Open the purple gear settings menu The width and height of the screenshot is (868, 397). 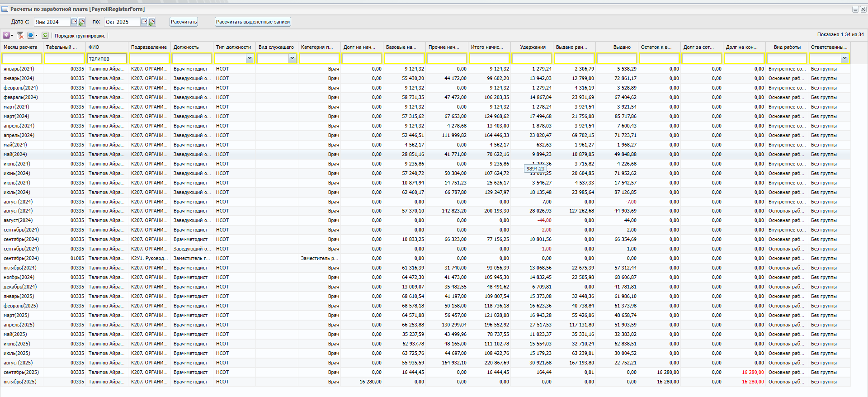7,35
